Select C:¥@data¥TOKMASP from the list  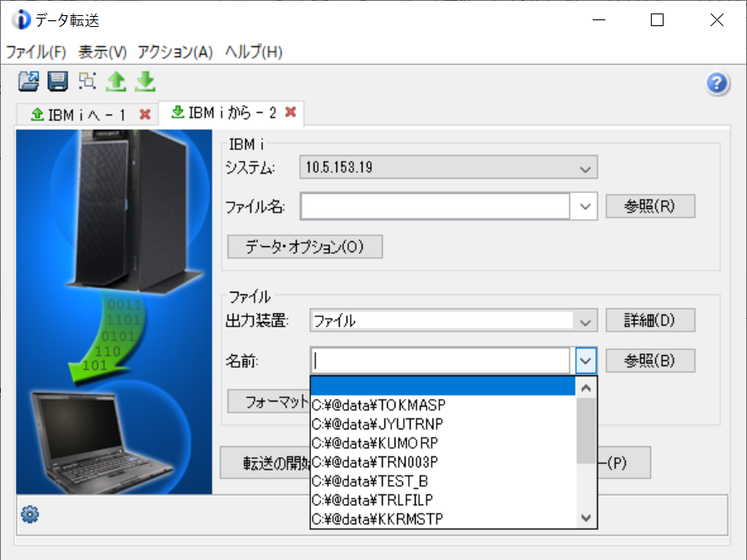tap(443, 405)
